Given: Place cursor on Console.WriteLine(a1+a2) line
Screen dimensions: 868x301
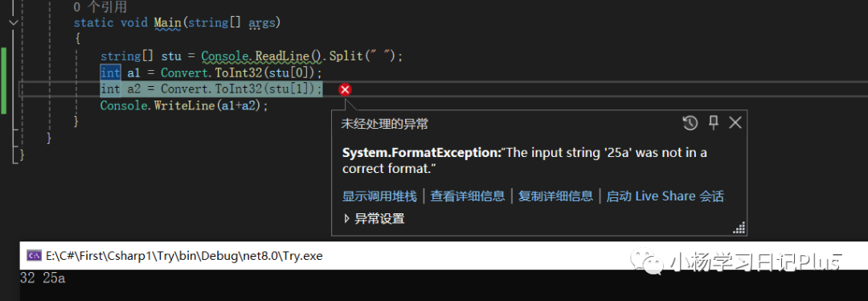Looking at the screenshot, I should click(184, 105).
